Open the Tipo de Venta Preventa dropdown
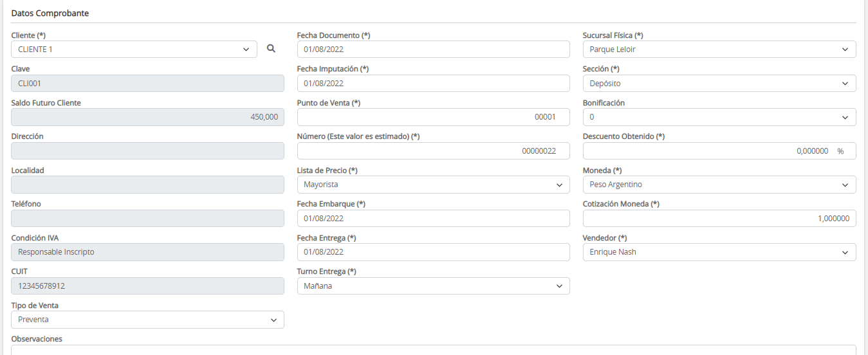Screen dimensions: 868x355 click(147, 320)
